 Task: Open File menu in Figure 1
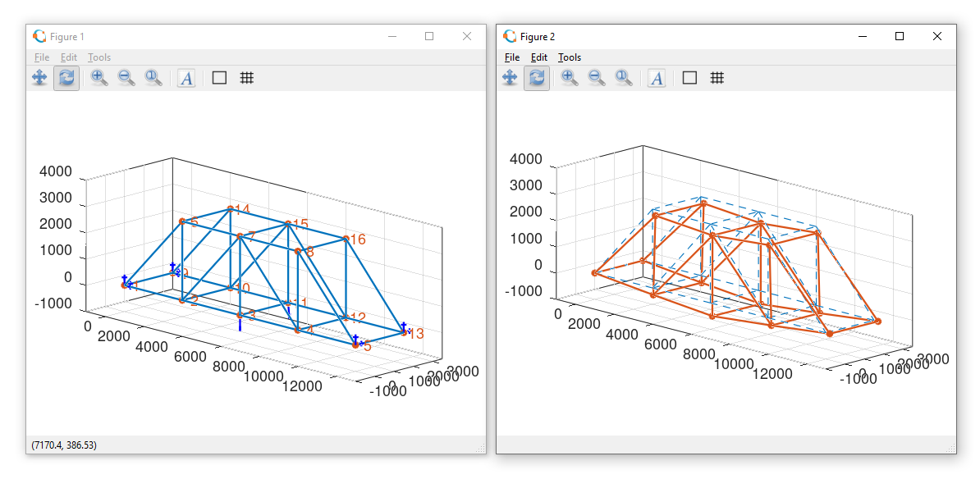42,57
